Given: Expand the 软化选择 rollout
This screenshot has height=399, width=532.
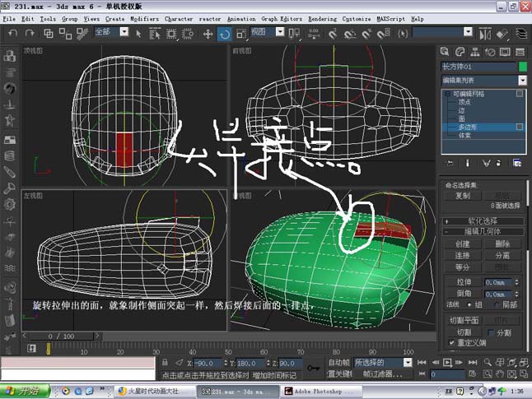Looking at the screenshot, I should point(483,221).
